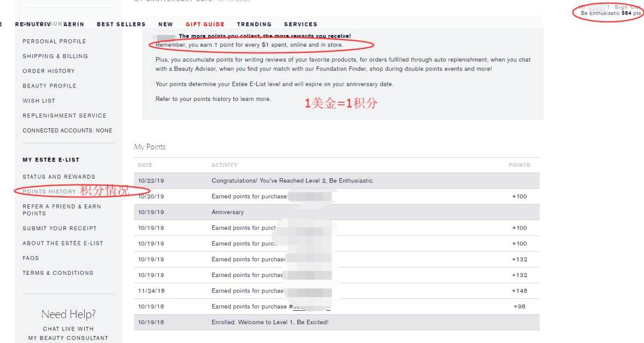
Task: Select the 10/22/19 date cell
Action: [151, 181]
